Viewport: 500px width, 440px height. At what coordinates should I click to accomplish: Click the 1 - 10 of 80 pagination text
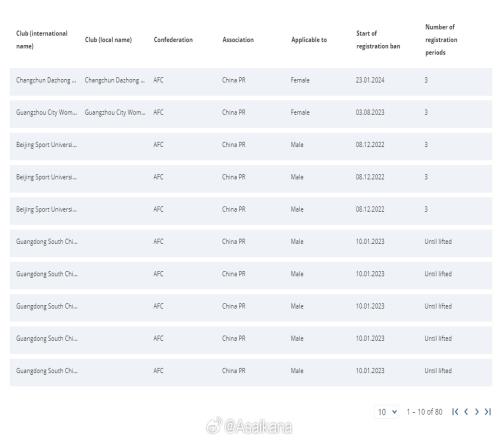424,412
